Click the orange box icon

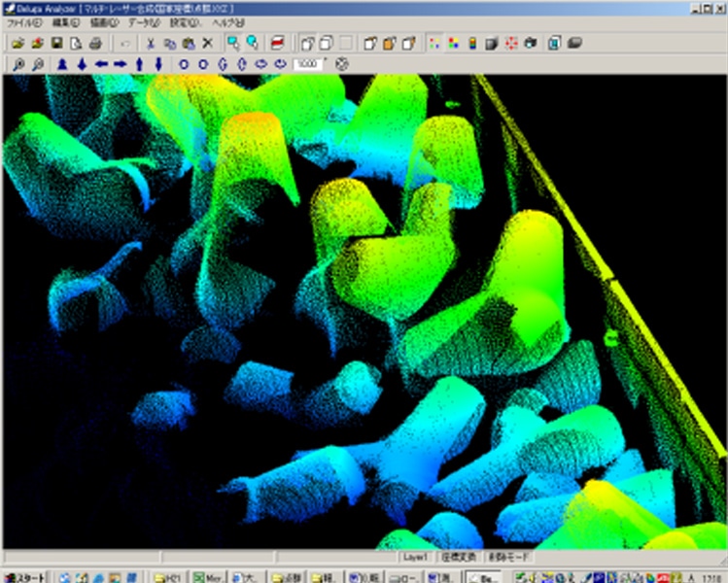click(389, 44)
